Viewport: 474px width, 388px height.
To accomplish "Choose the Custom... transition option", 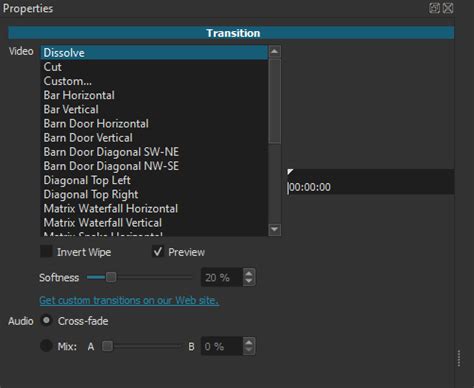I will point(154,81).
